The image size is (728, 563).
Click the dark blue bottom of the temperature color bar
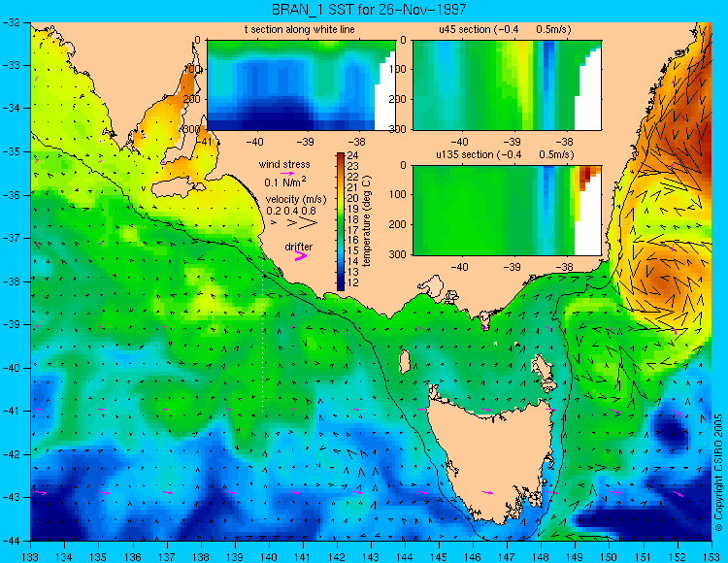[341, 286]
